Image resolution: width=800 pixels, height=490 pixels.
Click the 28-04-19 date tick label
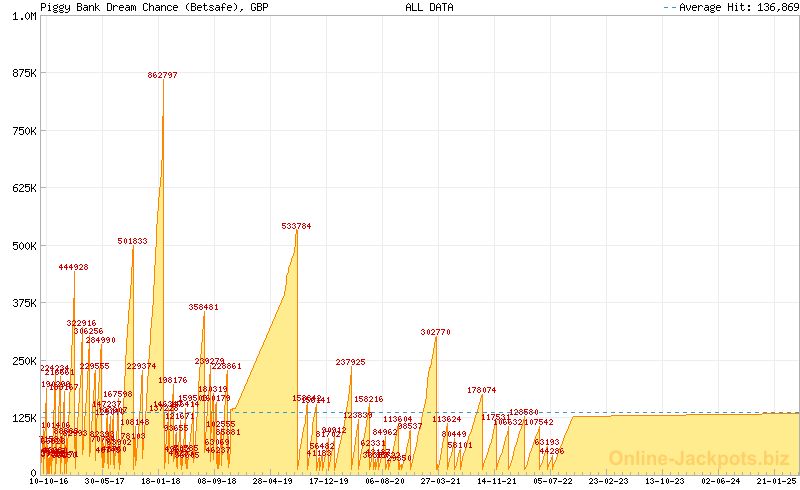pos(273,481)
